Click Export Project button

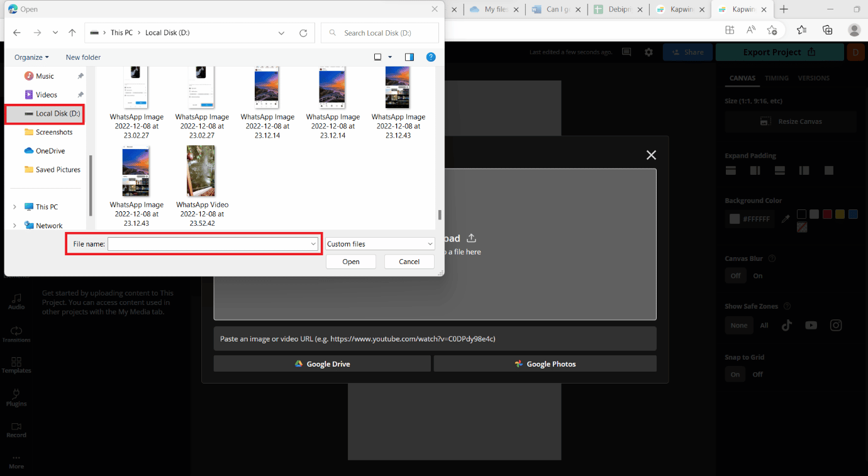tap(779, 52)
